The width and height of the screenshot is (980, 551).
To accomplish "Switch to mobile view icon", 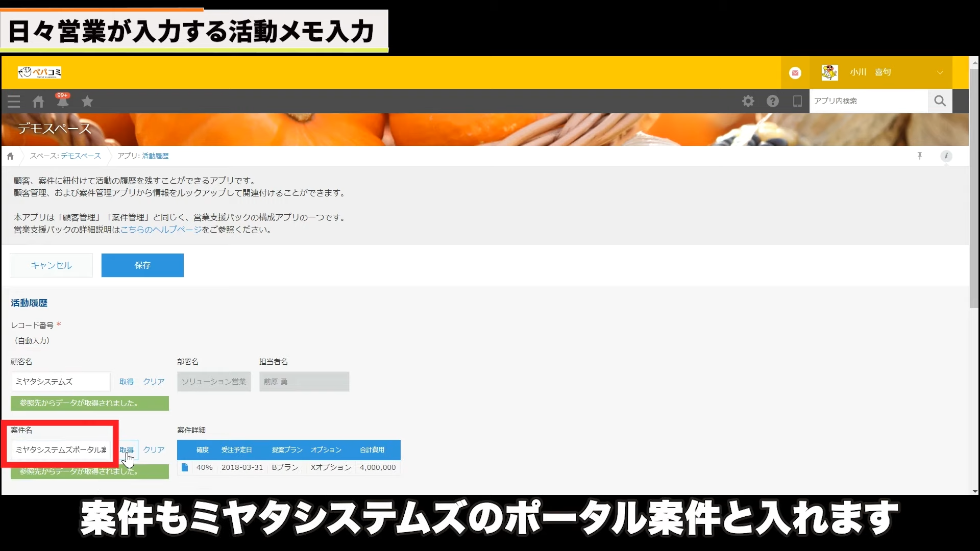I will [x=797, y=101].
